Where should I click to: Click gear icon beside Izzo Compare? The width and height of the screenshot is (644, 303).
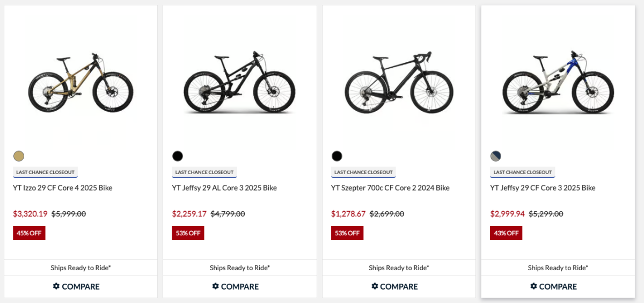click(x=56, y=286)
